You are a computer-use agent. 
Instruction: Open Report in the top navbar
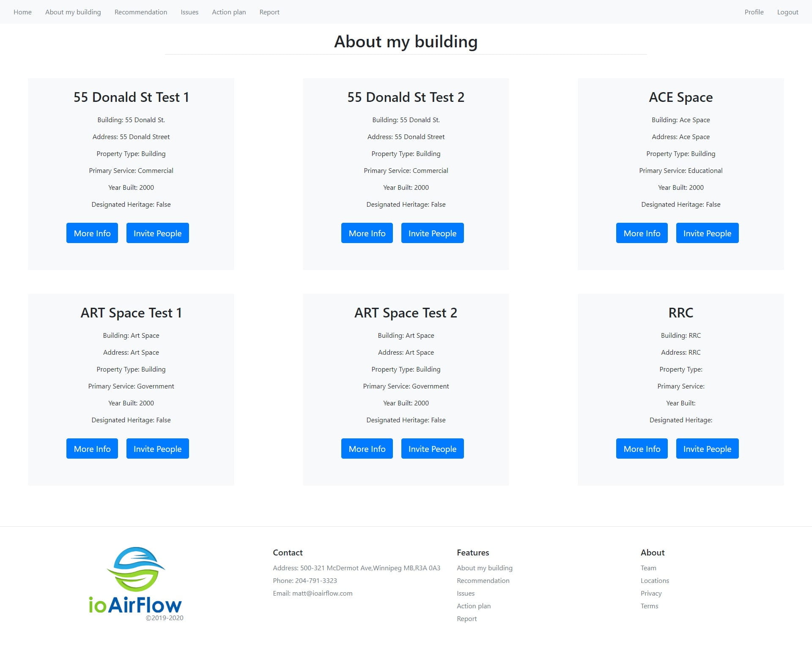point(269,12)
